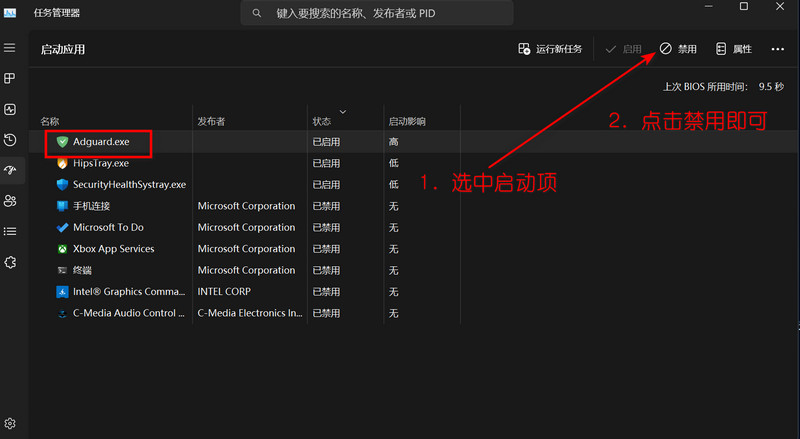Open the Users page icon in sidebar

[10, 201]
